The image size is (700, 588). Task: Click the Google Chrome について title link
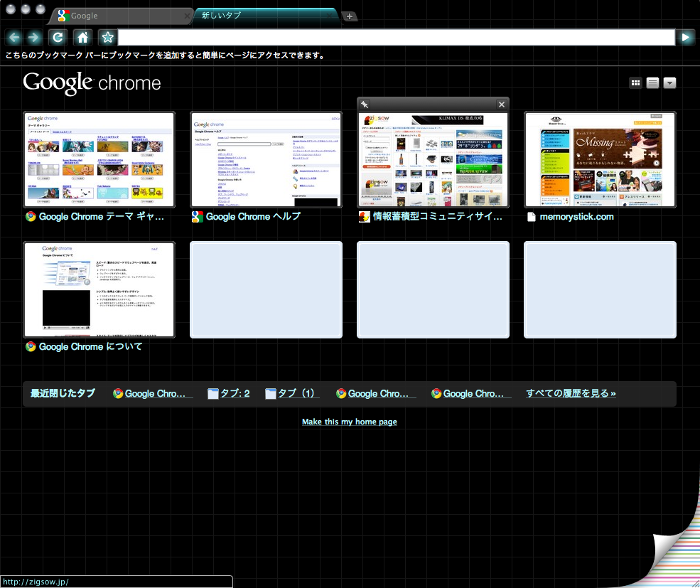91,347
